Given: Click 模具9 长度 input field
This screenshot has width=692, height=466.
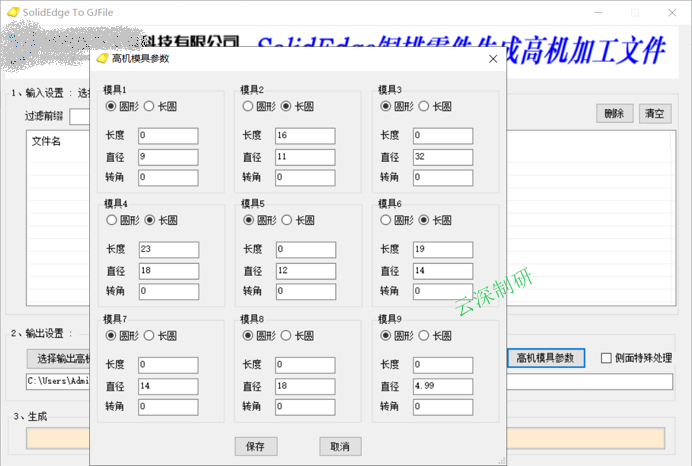Looking at the screenshot, I should [x=443, y=365].
